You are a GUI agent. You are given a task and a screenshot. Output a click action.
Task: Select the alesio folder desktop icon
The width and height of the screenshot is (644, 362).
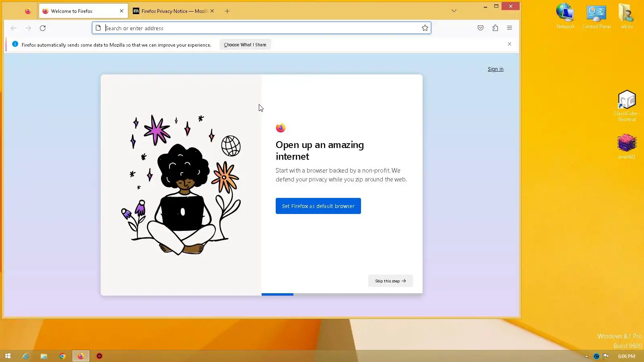[627, 16]
